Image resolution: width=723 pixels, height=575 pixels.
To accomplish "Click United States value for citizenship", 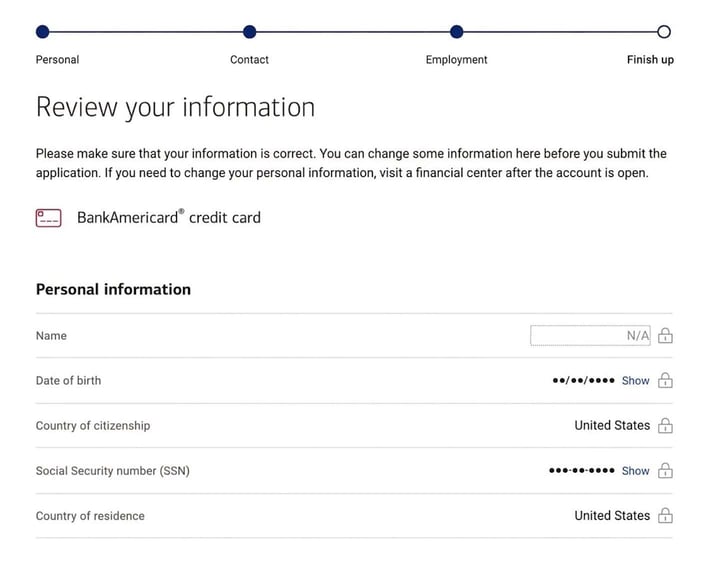I will pyautogui.click(x=612, y=425).
